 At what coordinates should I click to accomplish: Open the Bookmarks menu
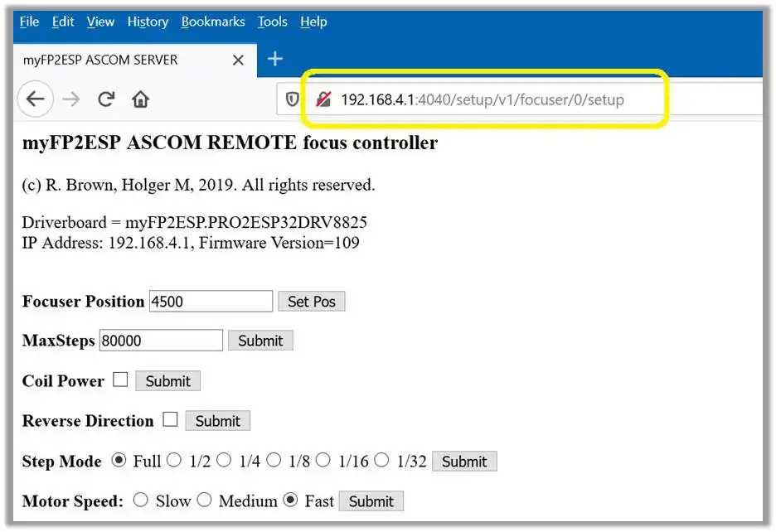[x=213, y=22]
